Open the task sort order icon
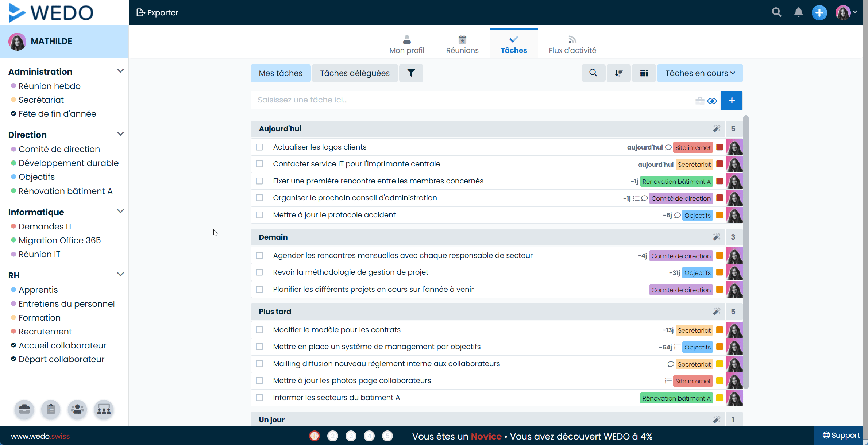This screenshot has width=868, height=445. point(618,73)
